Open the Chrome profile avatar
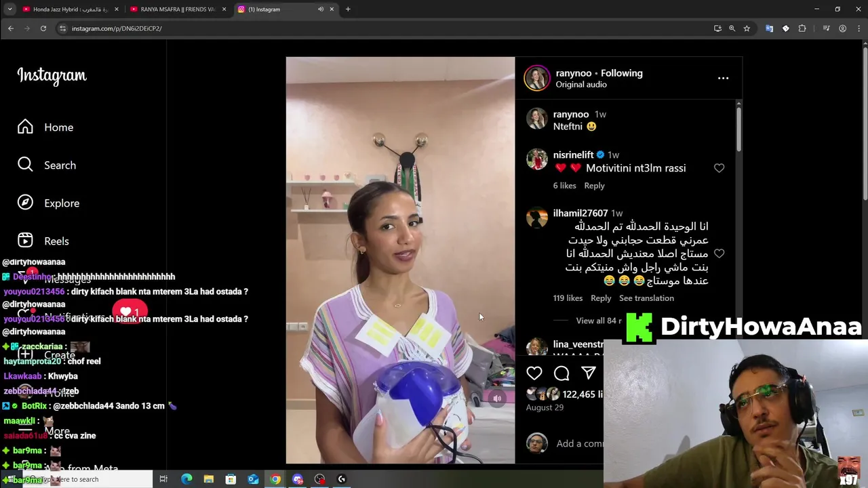Viewport: 868px width, 488px height. (842, 28)
